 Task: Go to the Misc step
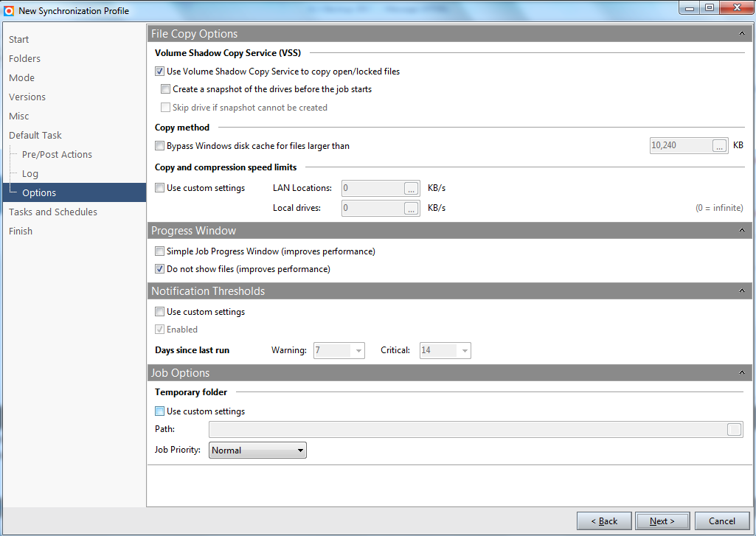[x=18, y=116]
